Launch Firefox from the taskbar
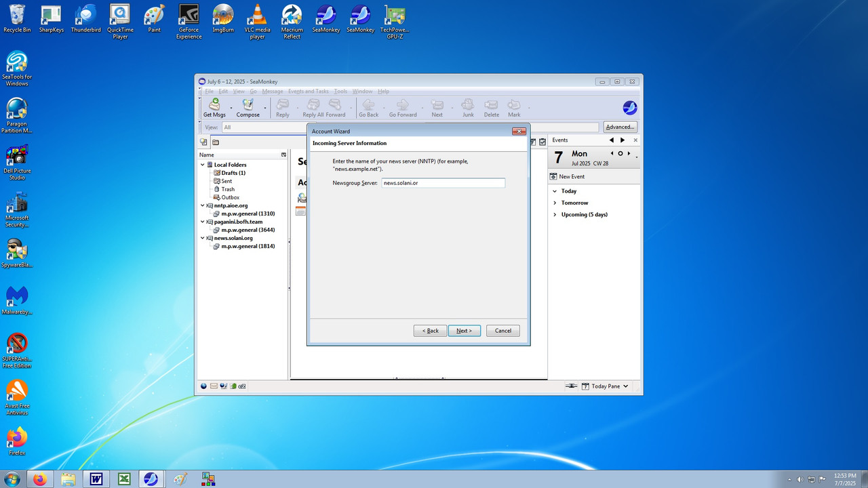Viewport: 868px width, 488px height. coord(40,479)
